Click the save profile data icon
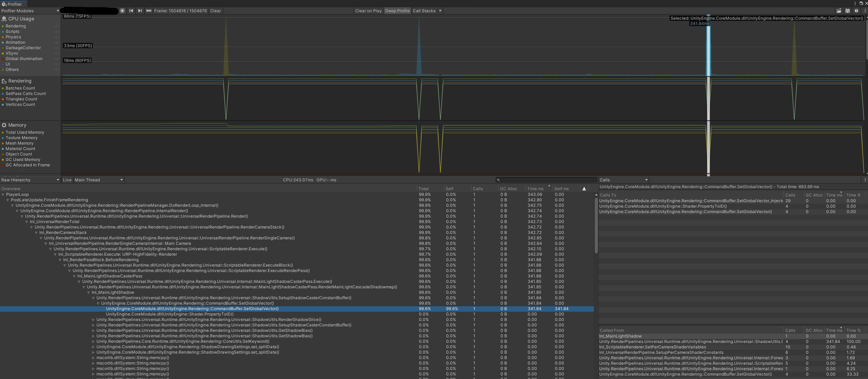 point(848,10)
